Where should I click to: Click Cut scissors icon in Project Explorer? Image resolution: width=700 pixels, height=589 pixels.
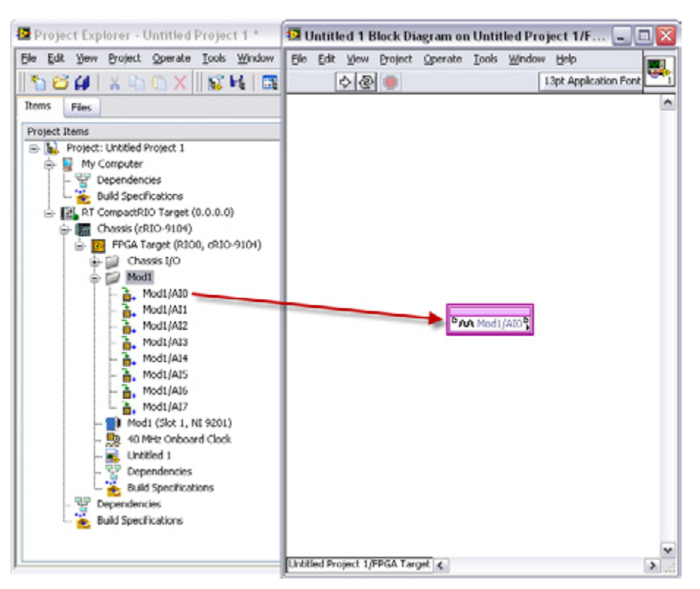pos(115,83)
